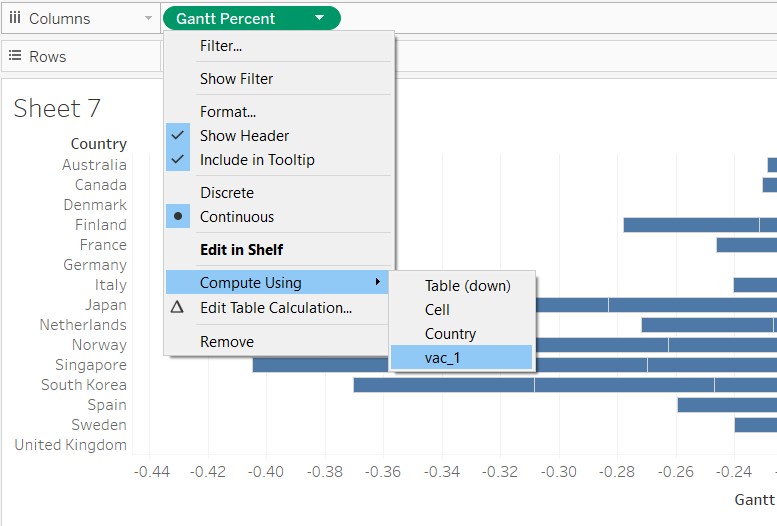Click the Rows shelf icon
The image size is (777, 526).
point(15,57)
